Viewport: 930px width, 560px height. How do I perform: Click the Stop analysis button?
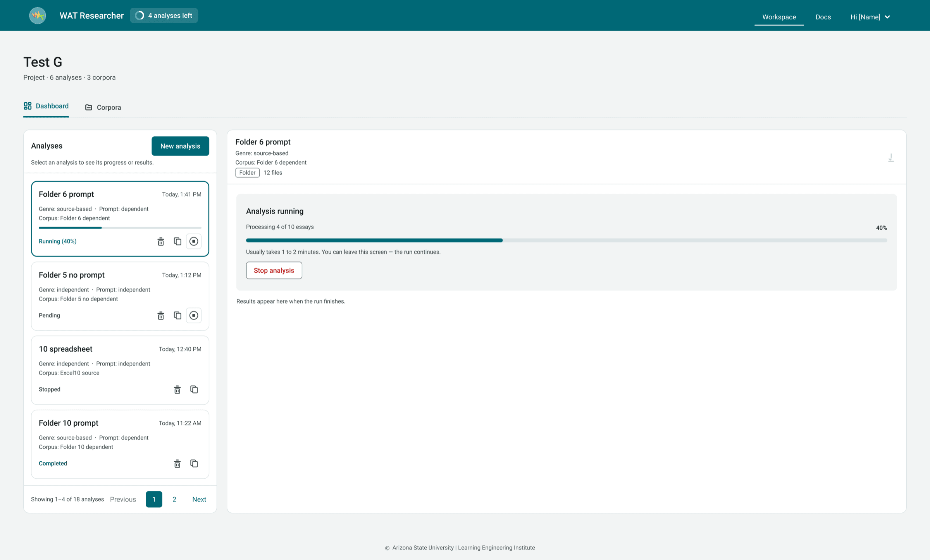tap(274, 270)
